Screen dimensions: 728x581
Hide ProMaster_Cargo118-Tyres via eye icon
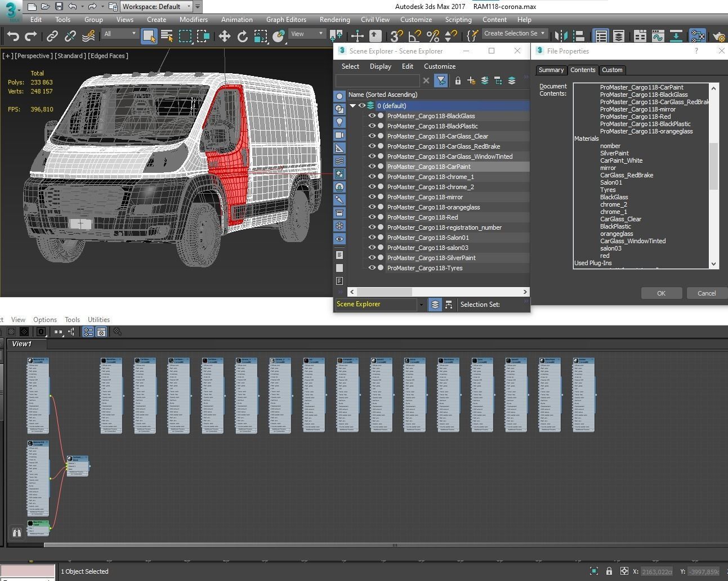[x=372, y=267]
